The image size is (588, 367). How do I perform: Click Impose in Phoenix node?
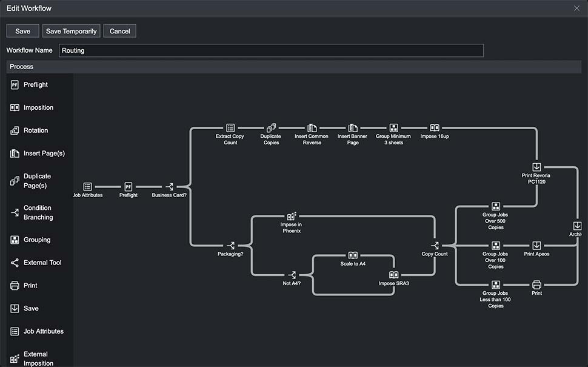(292, 216)
